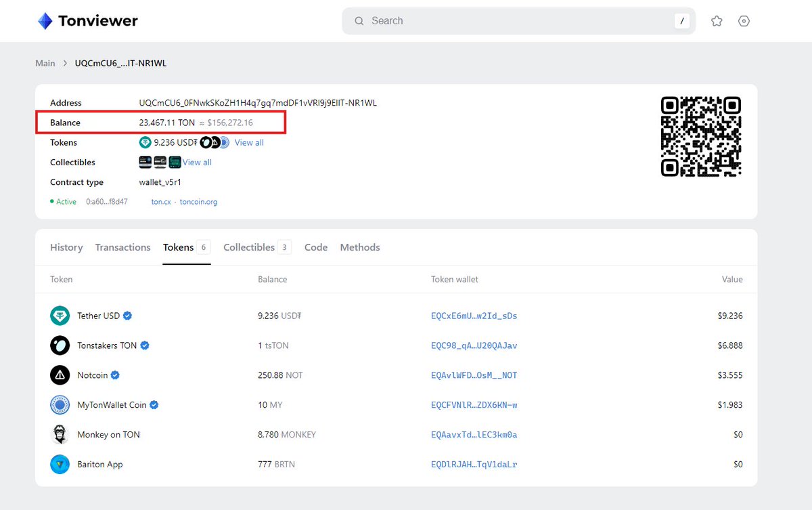Screen dimensions: 812x510
Task: Go to Main breadcrumb
Action: coord(45,63)
